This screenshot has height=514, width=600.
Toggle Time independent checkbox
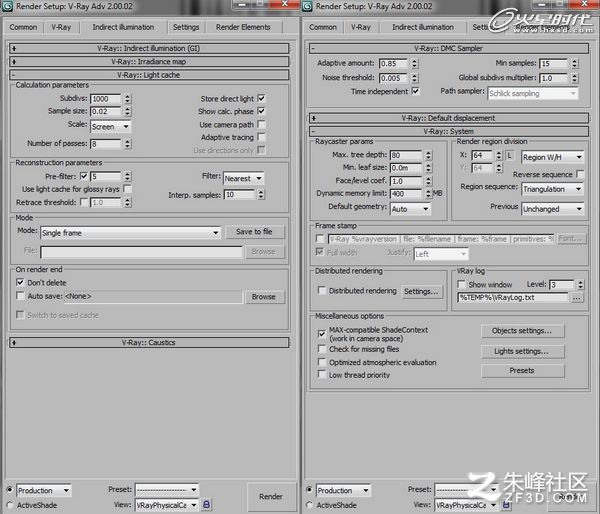[415, 91]
